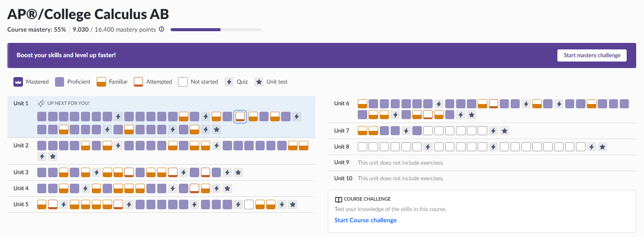Start the Unit 3 unit test

238,172
